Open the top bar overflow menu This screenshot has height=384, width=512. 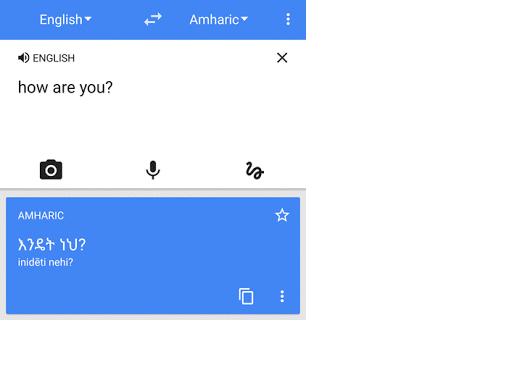(x=288, y=19)
